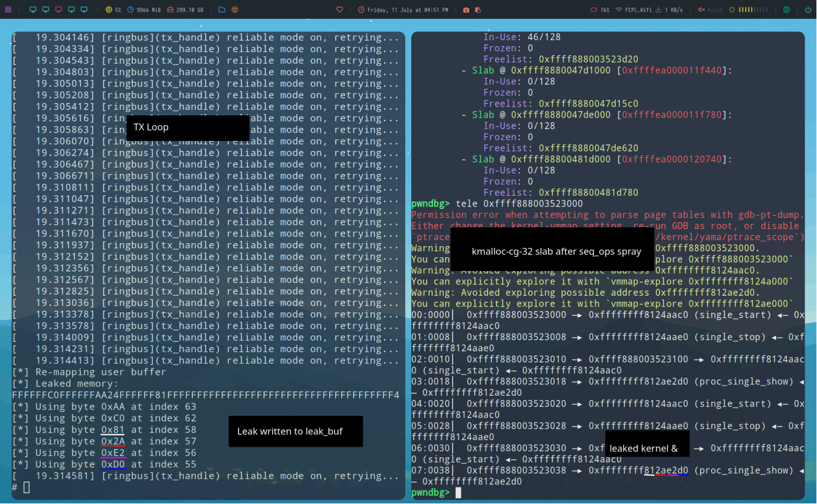
Task: Switch to the red active workspace icon
Action: pyautogui.click(x=59, y=10)
